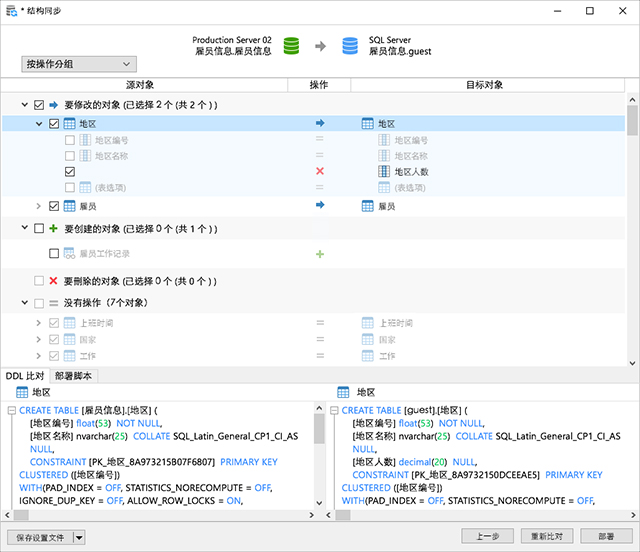Collapse the right CREATE TABLE code block

pos(334,410)
